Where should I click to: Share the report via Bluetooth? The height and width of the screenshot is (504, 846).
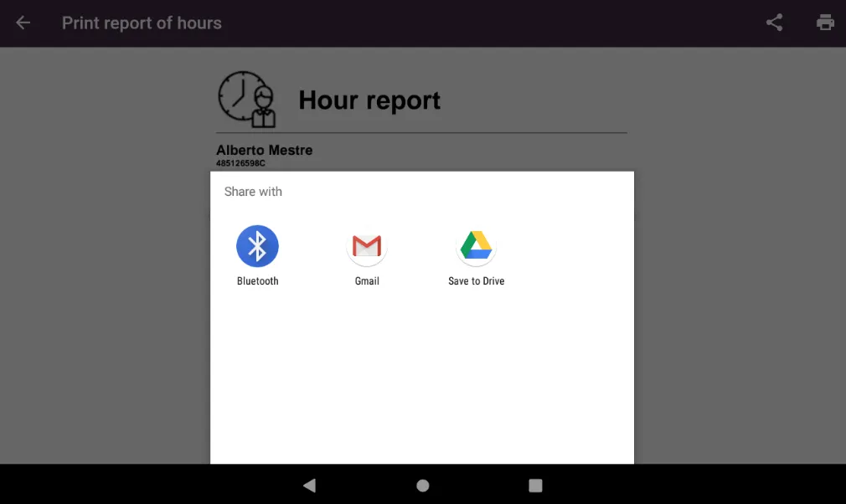pyautogui.click(x=257, y=256)
